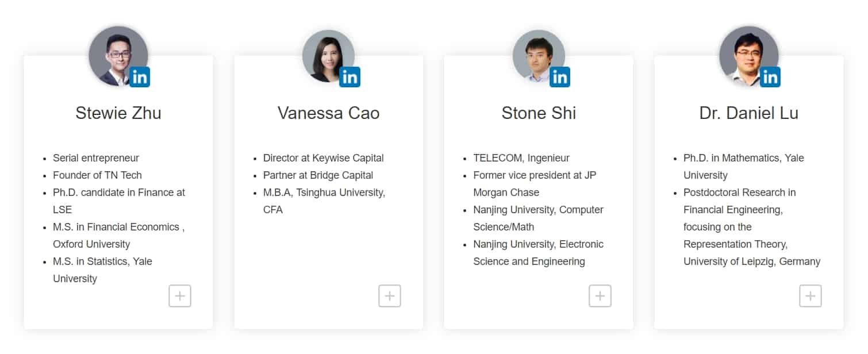The image size is (868, 354).
Task: Click Stewie Zhu's profile photo
Action: point(118,56)
